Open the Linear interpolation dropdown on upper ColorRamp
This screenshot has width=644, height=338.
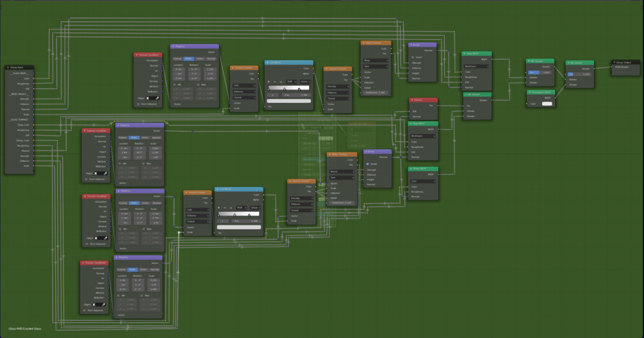point(305,82)
